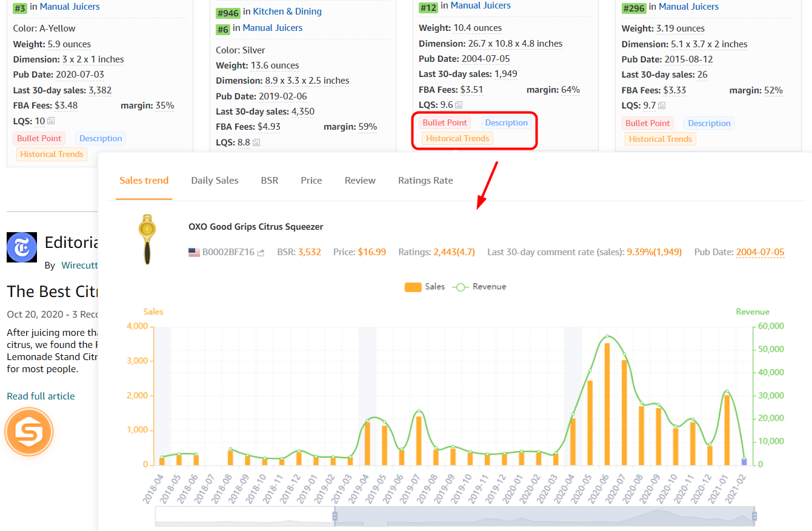Click the OXO citrus squeezer product thumbnail
Viewport: 812px width, 531px height.
point(146,239)
